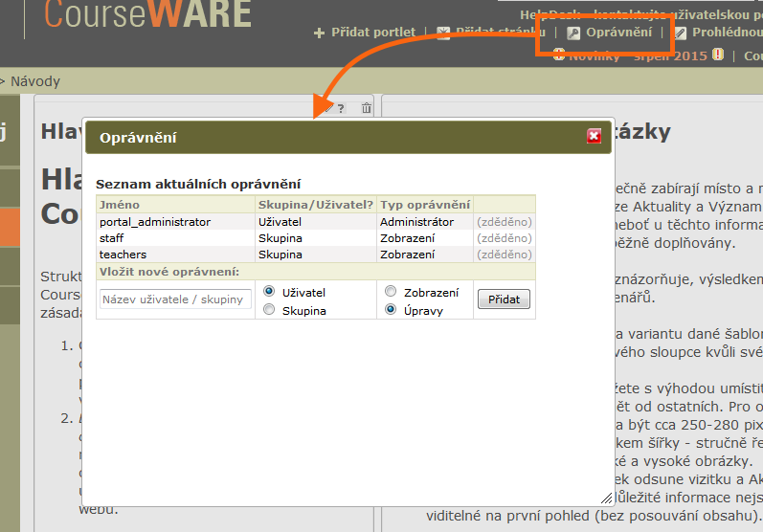Open the Přidat portlet menu item
Image resolution: width=763 pixels, height=532 pixels.
click(x=372, y=33)
